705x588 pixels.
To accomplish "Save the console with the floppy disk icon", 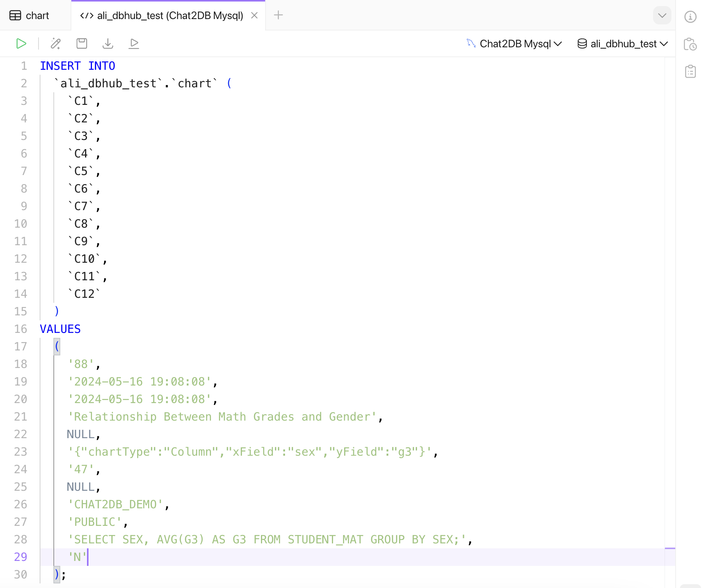I will click(82, 43).
